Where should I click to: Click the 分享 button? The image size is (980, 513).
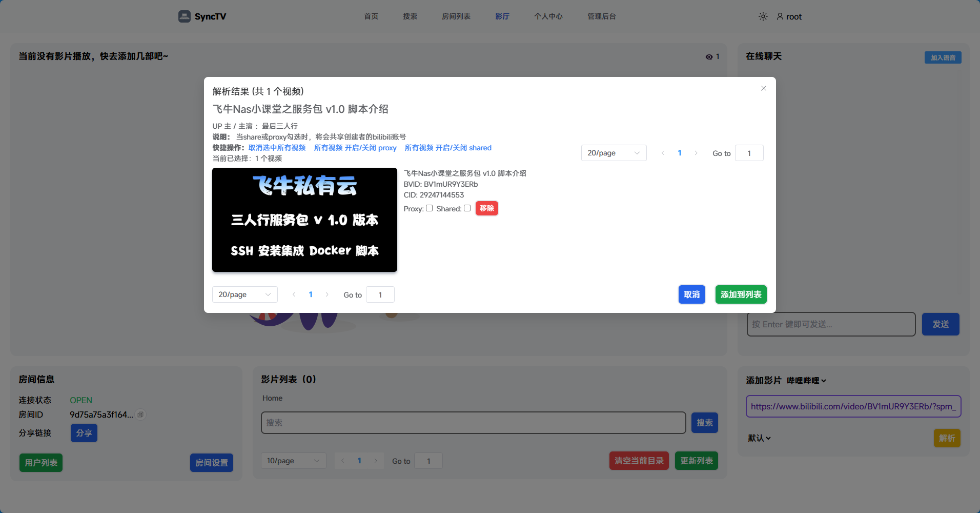coord(84,433)
